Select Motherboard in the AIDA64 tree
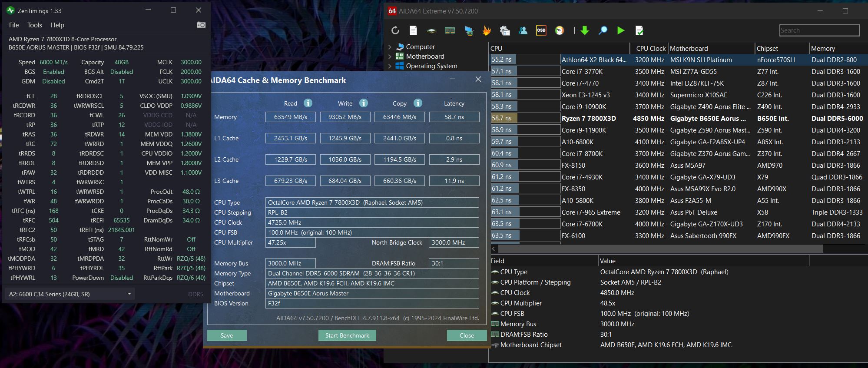This screenshot has width=868, height=368. 425,56
